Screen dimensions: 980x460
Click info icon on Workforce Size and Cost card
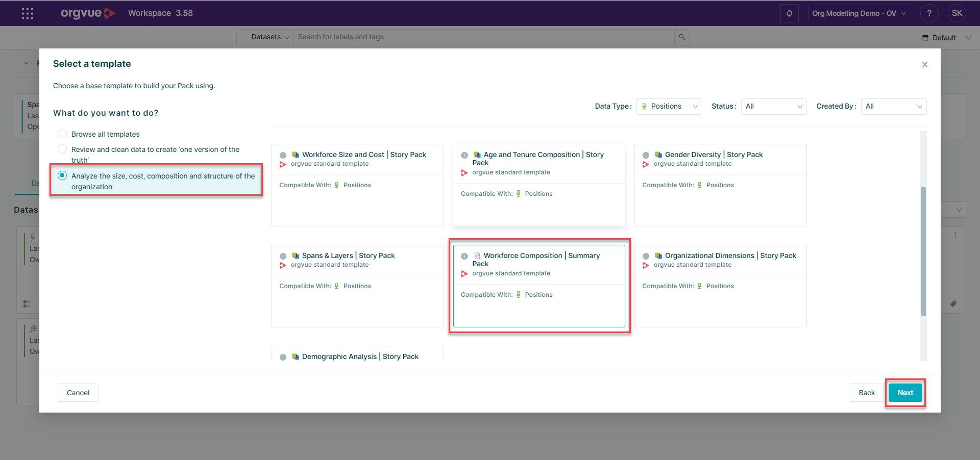283,155
